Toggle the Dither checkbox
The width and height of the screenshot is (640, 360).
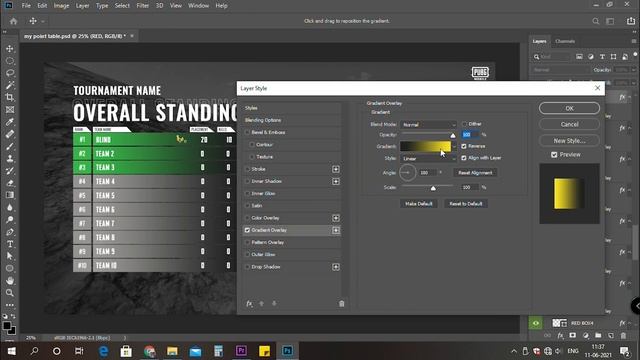(x=464, y=124)
